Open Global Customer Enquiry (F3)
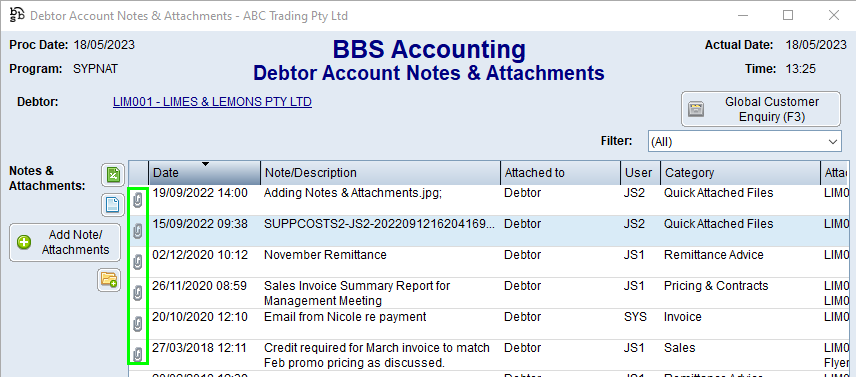 pos(760,109)
